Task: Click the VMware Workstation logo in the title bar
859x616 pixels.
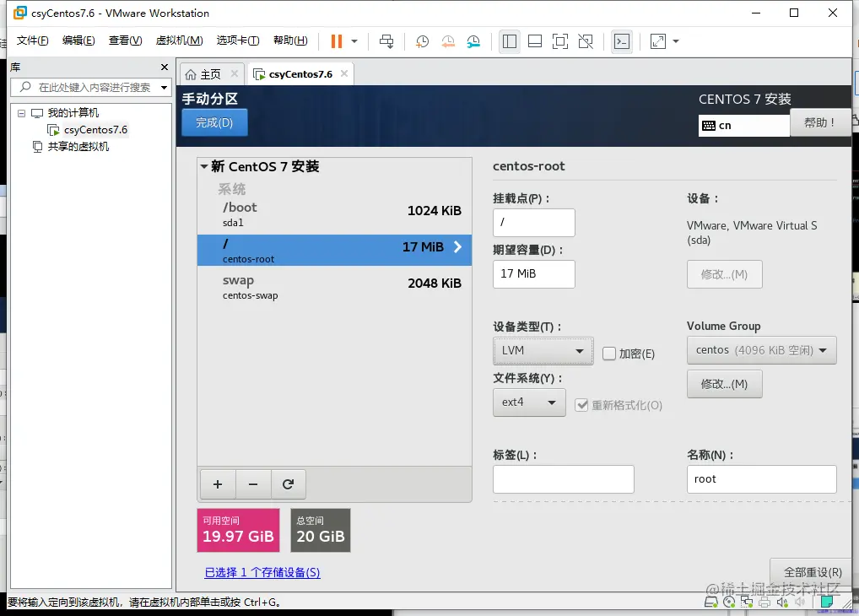Action: point(19,13)
